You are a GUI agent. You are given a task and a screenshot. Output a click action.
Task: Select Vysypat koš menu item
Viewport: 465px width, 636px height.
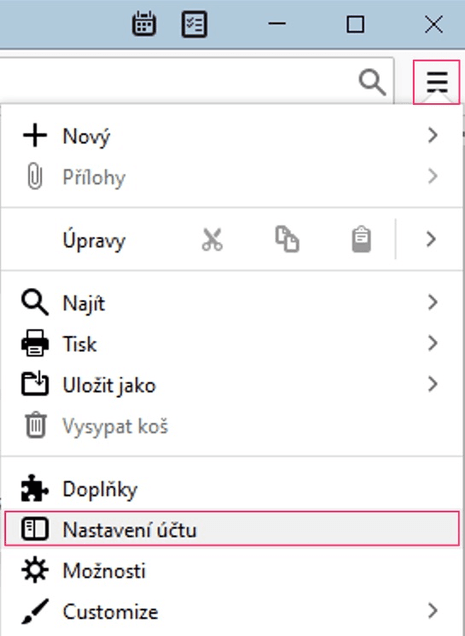[232, 426]
